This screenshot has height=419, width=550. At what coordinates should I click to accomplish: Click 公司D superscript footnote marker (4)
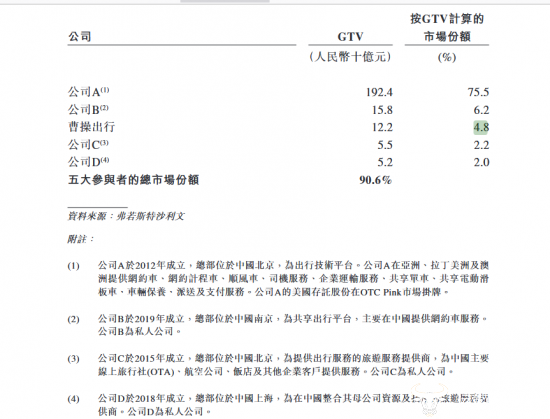click(x=105, y=160)
